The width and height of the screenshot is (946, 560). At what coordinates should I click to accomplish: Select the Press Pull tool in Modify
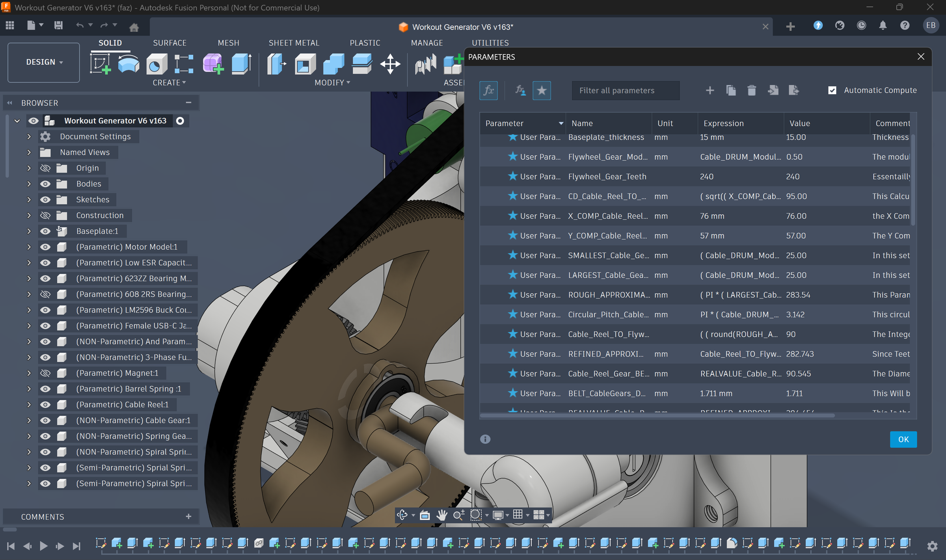[x=276, y=65]
